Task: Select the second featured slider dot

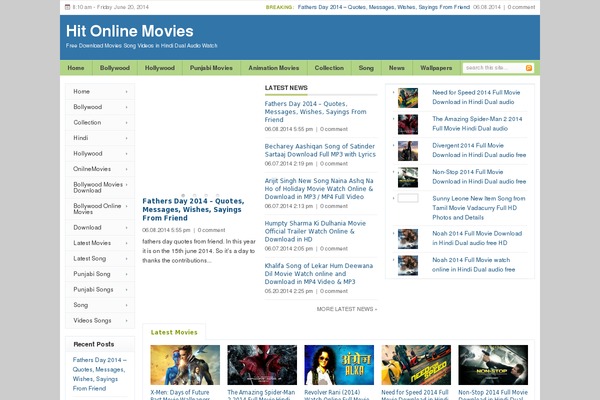Action: [x=194, y=195]
